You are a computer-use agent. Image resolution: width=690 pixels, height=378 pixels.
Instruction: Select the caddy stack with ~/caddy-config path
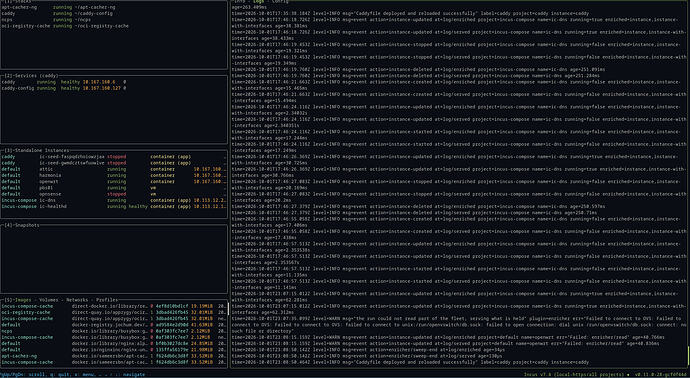click(114, 14)
